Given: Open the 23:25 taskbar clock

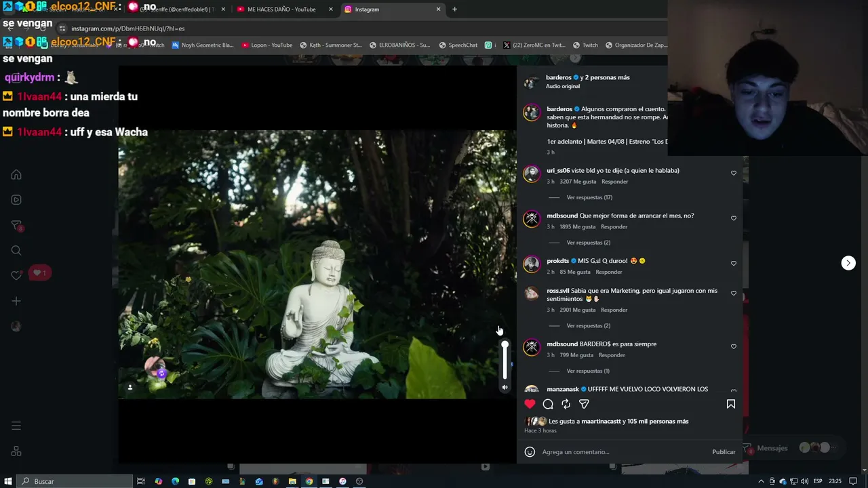Looking at the screenshot, I should click(835, 481).
